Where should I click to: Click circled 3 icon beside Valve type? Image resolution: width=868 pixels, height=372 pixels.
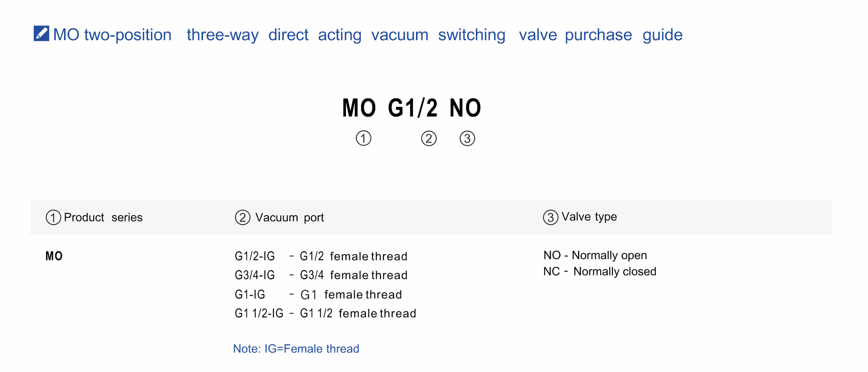pyautogui.click(x=550, y=217)
